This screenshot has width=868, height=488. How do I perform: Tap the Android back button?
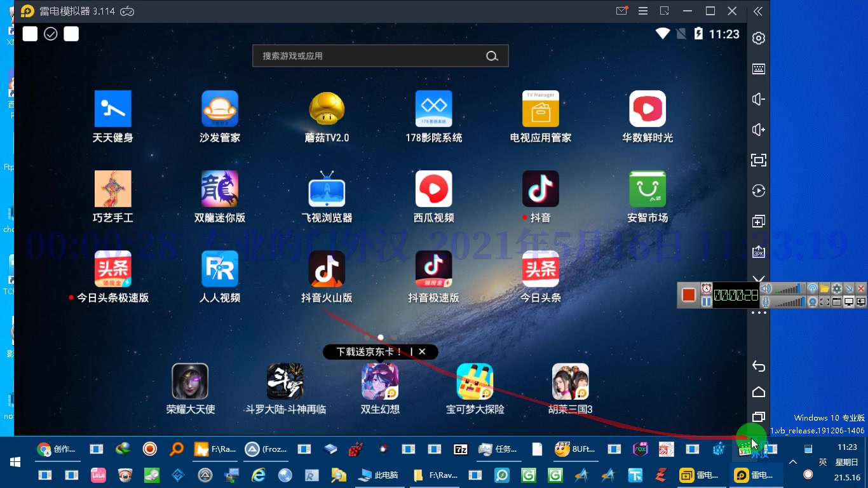758,366
